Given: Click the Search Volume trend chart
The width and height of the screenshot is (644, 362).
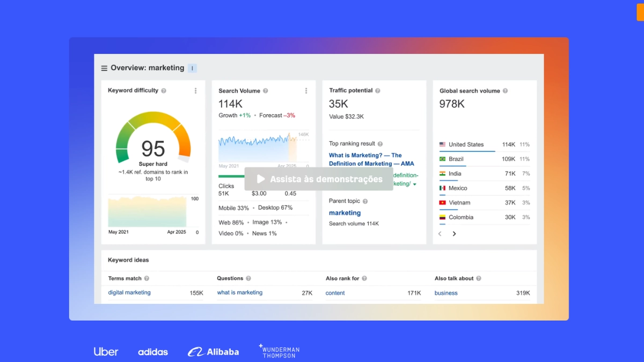Looking at the screenshot, I should coord(264,147).
